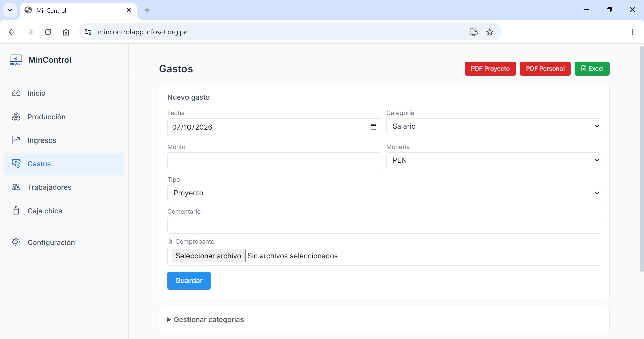The image size is (644, 339).
Task: Open the Moneda dropdown showing PEN
Action: click(x=494, y=160)
